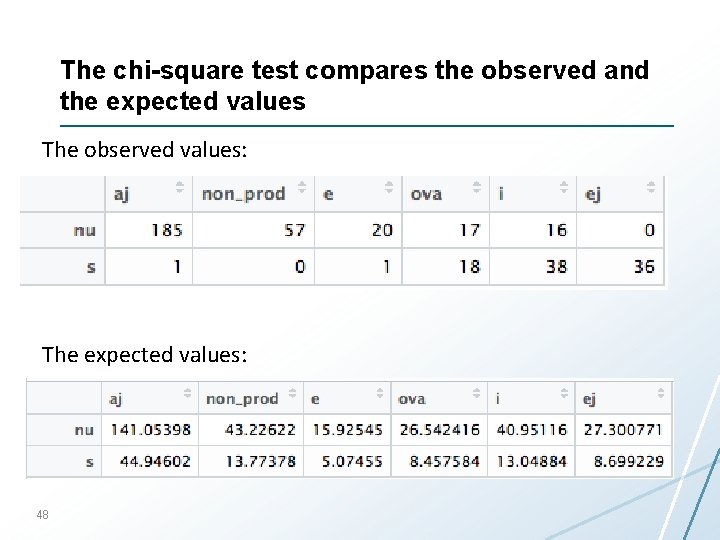Select expected value 13.04884
This screenshot has width=720, height=540.
(x=532, y=461)
